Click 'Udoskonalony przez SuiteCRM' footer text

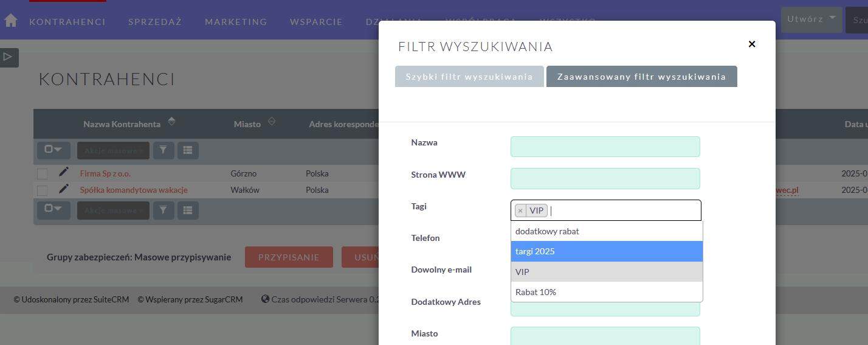point(71,299)
